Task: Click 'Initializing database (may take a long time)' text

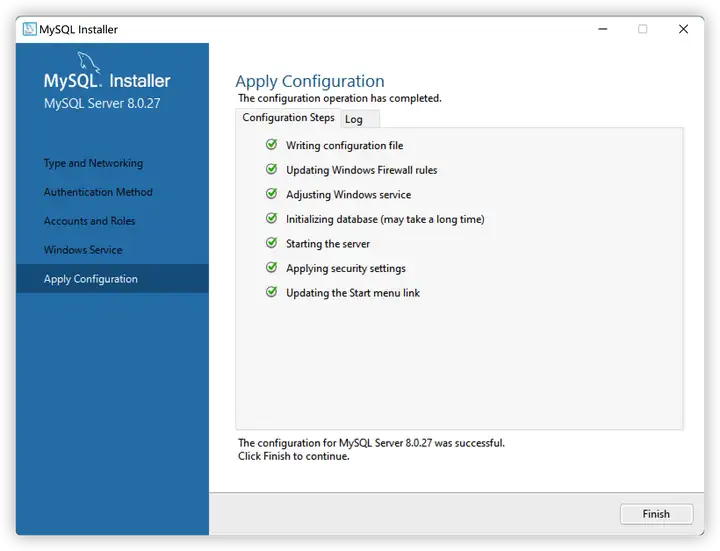Action: (x=385, y=219)
